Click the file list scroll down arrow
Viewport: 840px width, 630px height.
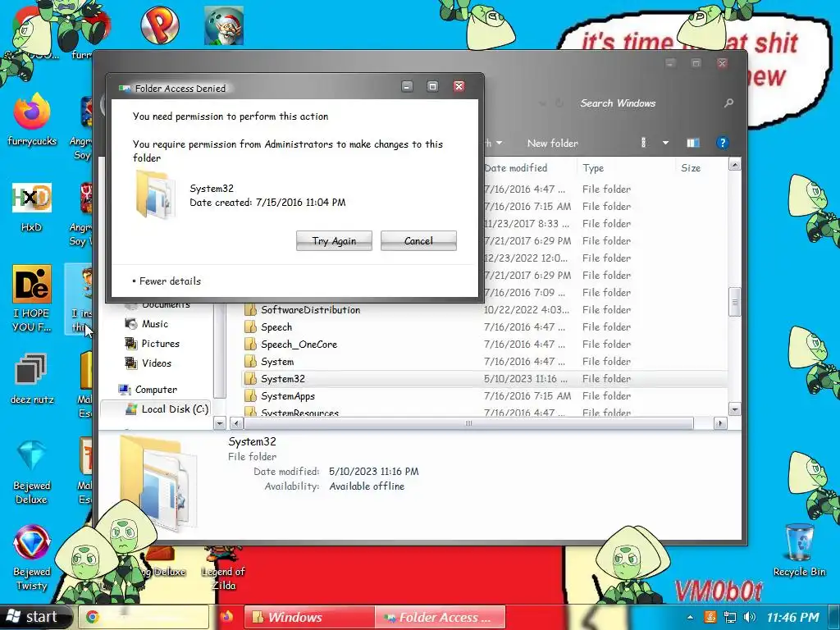coord(734,409)
